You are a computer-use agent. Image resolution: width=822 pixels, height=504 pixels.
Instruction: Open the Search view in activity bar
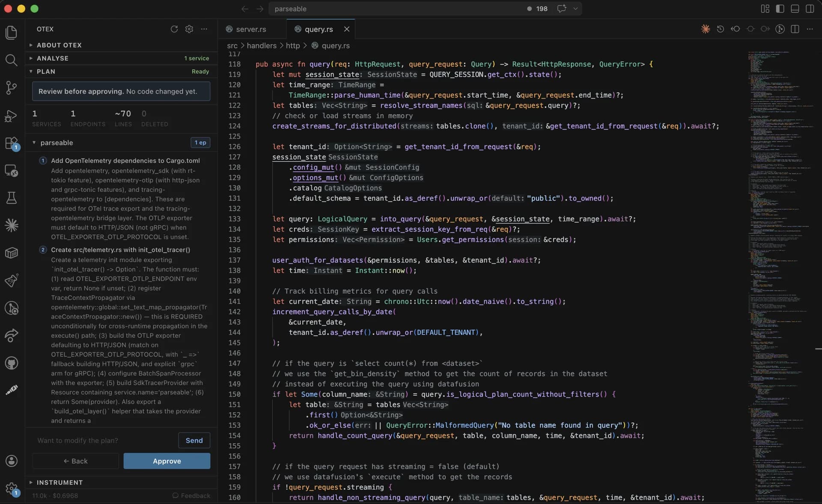point(12,60)
